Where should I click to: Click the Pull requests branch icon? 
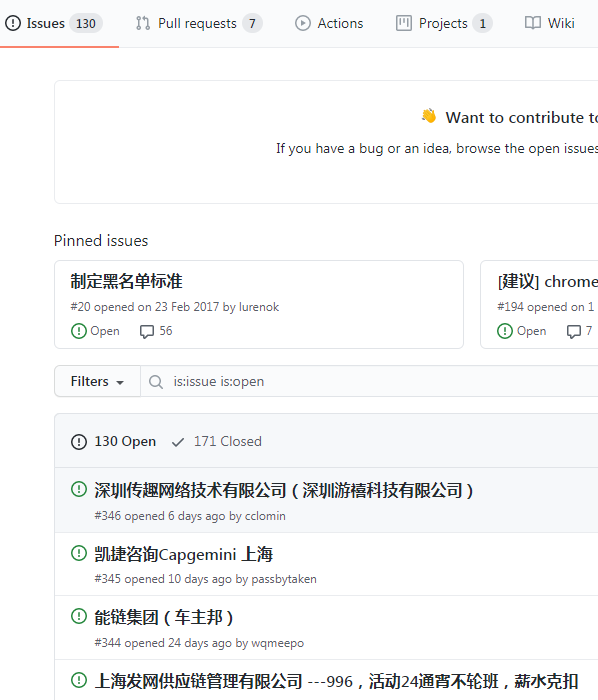pos(143,23)
